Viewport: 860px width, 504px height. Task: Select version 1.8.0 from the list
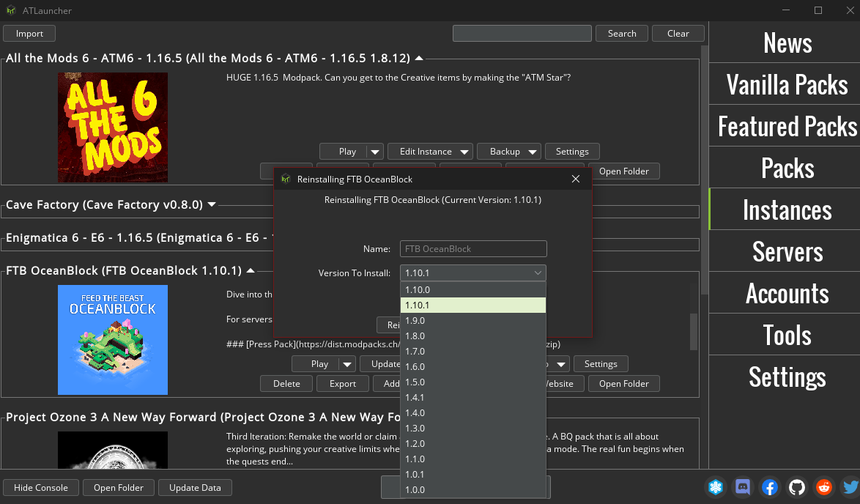473,336
